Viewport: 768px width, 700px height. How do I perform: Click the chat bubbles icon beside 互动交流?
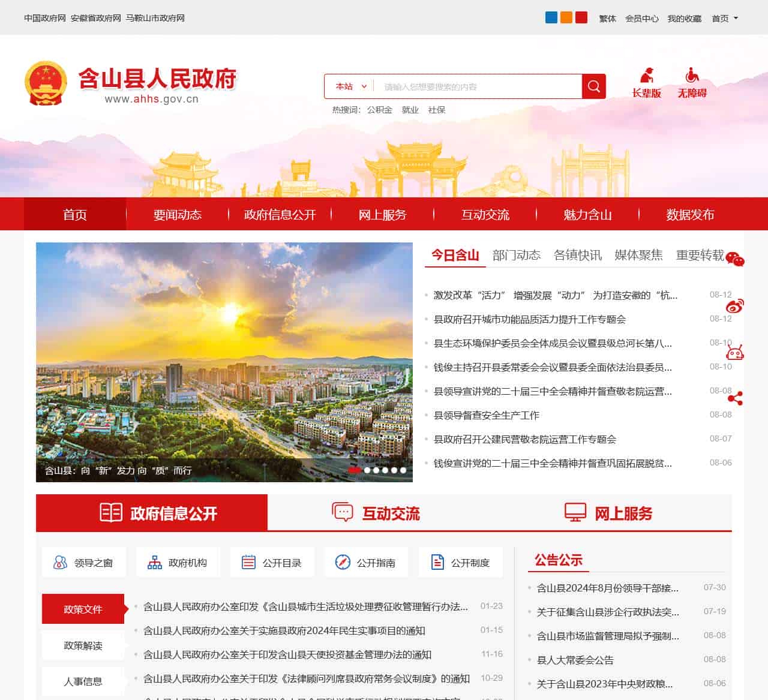[x=343, y=513]
